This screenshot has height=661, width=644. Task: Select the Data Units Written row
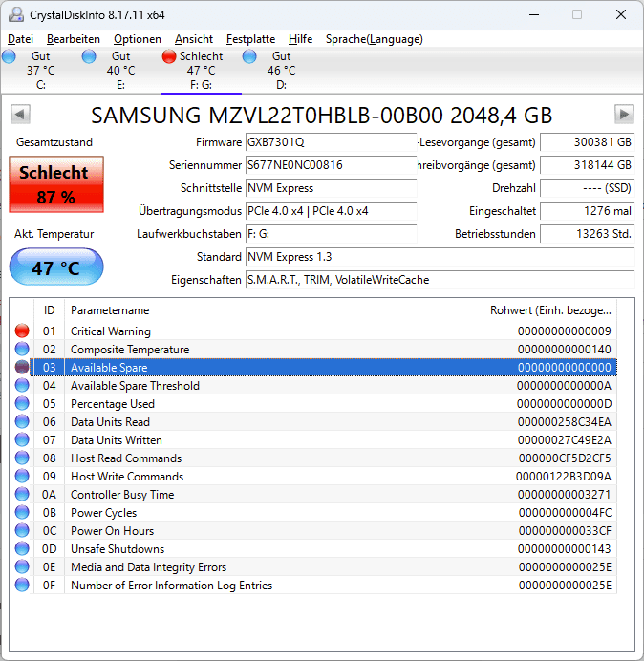313,439
